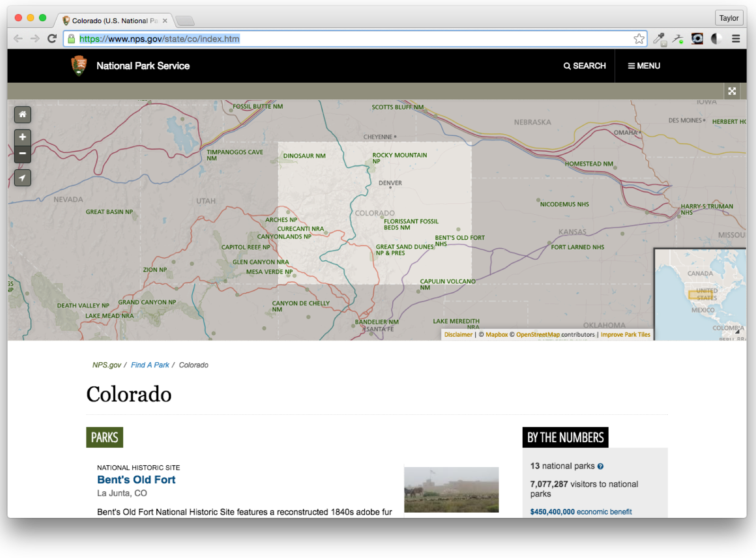Click the BY THE NUMBERS heading
Image resolution: width=756 pixels, height=558 pixels.
pyautogui.click(x=565, y=437)
